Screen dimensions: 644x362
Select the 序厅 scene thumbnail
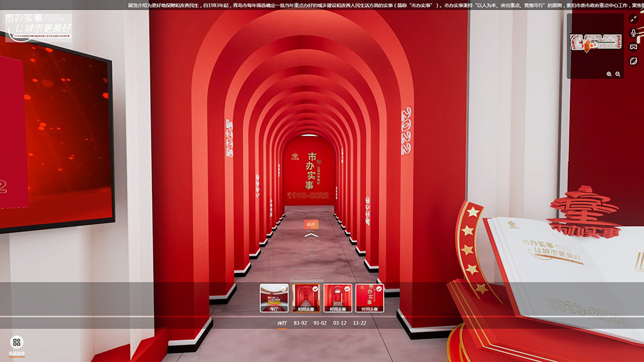274,298
